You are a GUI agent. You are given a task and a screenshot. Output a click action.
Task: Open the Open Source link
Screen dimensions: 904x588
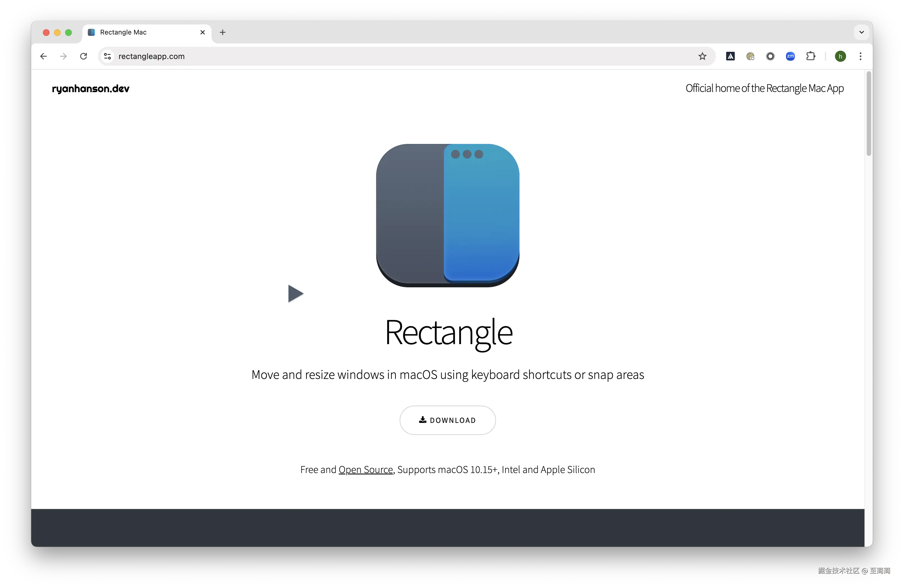coord(365,470)
